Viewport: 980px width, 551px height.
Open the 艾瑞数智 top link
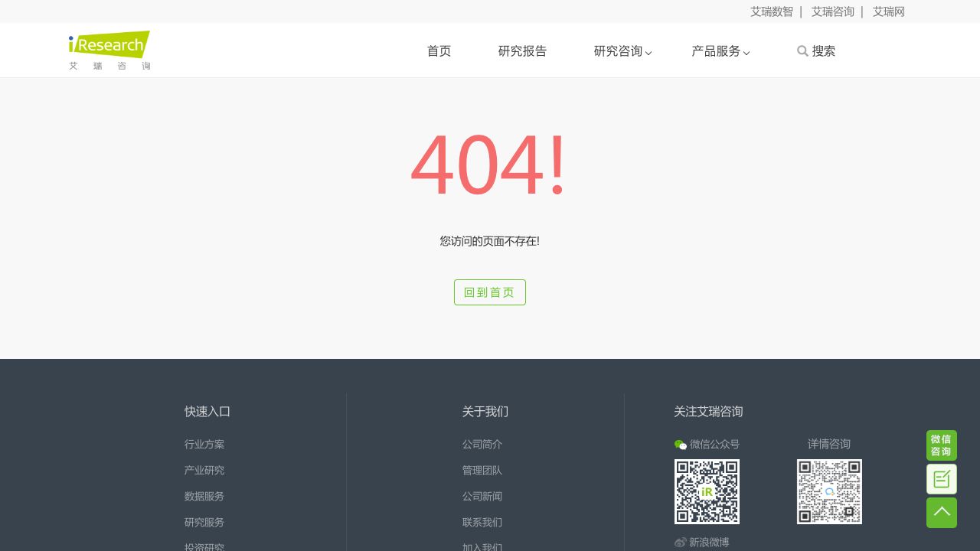(x=771, y=11)
